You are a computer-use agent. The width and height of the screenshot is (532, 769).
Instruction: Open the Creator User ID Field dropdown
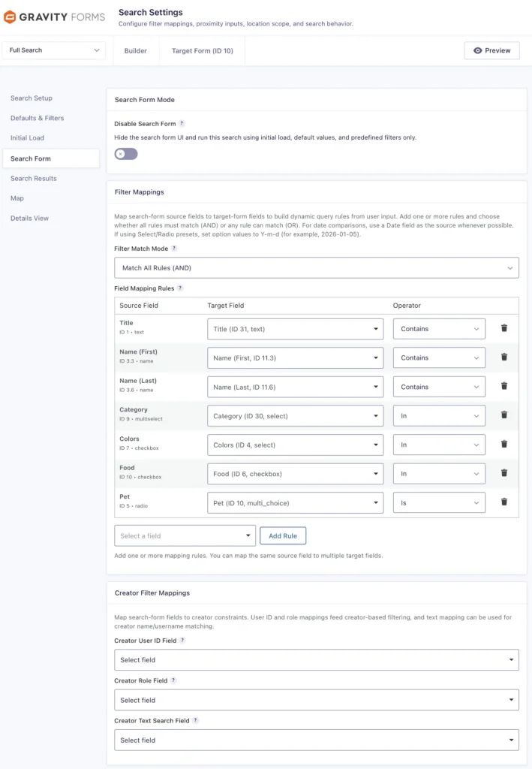point(317,659)
